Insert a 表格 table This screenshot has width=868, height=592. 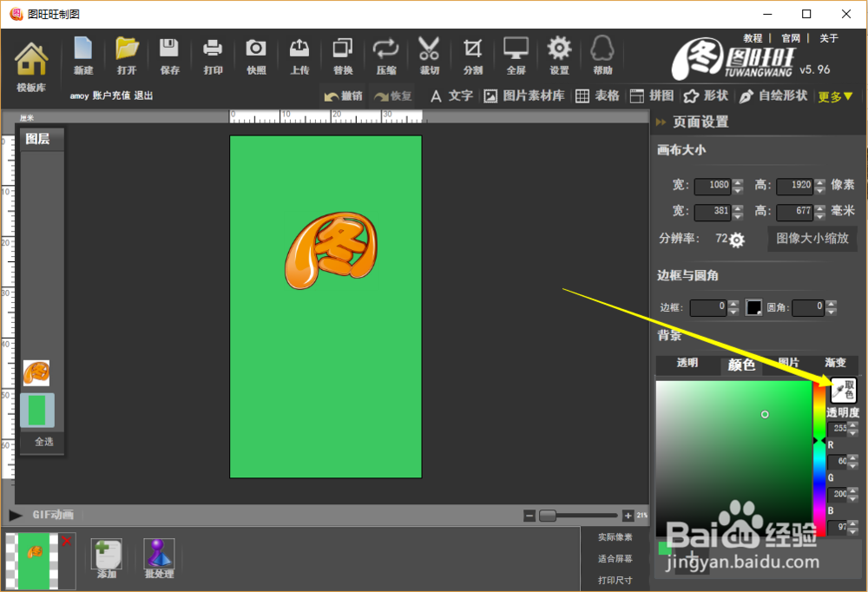tap(597, 95)
